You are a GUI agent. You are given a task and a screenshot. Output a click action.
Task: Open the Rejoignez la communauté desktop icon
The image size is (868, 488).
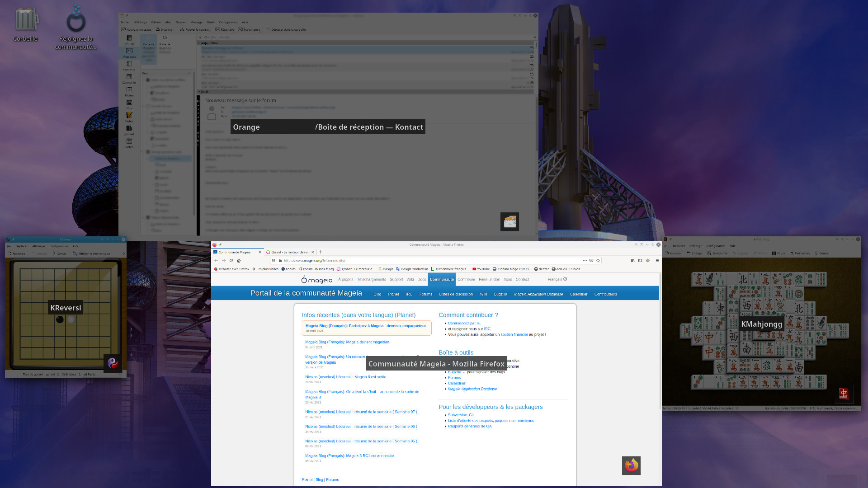tap(76, 27)
